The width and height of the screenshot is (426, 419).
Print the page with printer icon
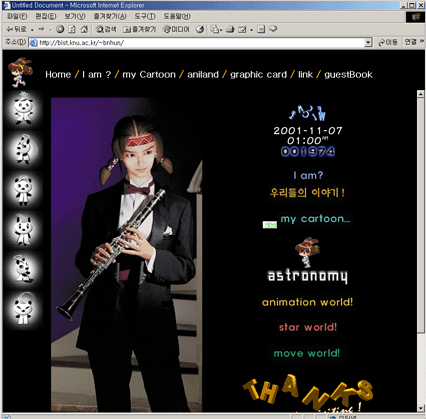point(230,30)
